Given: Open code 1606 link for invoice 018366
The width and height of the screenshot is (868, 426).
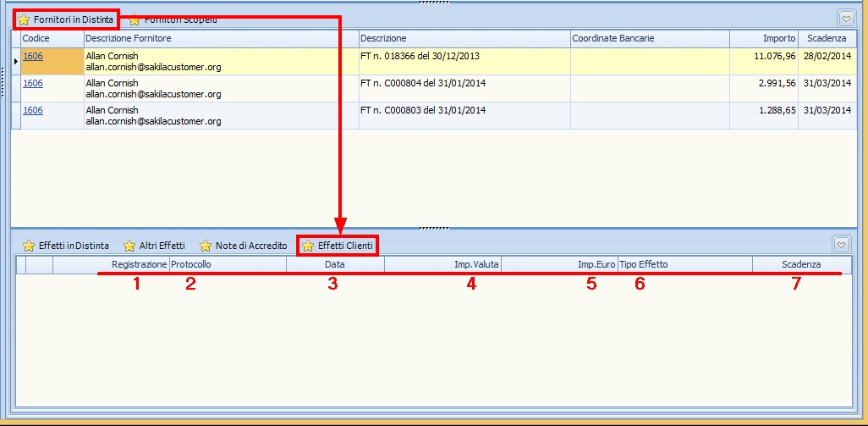Looking at the screenshot, I should point(32,56).
